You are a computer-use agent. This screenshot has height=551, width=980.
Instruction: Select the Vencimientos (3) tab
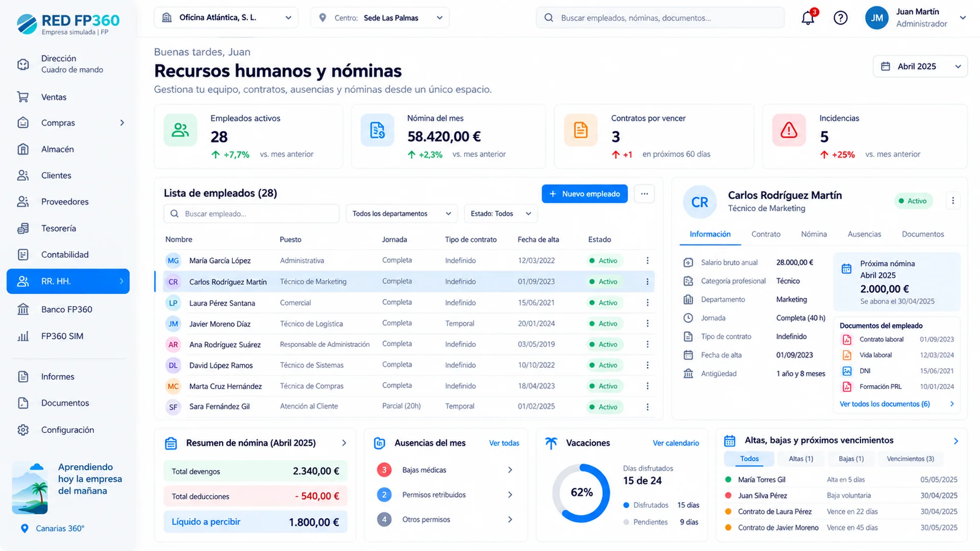click(910, 459)
